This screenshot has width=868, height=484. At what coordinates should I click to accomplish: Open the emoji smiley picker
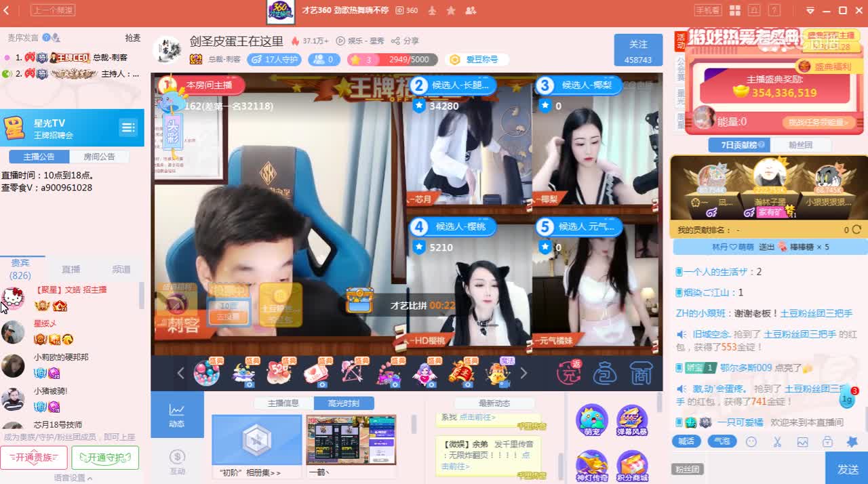[751, 442]
